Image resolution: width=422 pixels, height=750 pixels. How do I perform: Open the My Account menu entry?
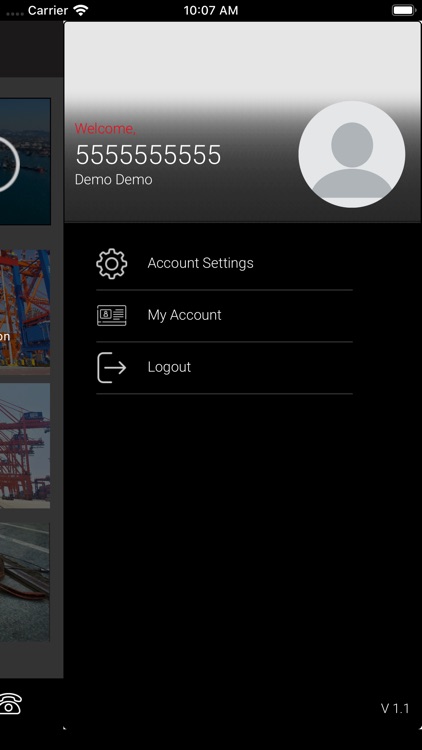224,316
